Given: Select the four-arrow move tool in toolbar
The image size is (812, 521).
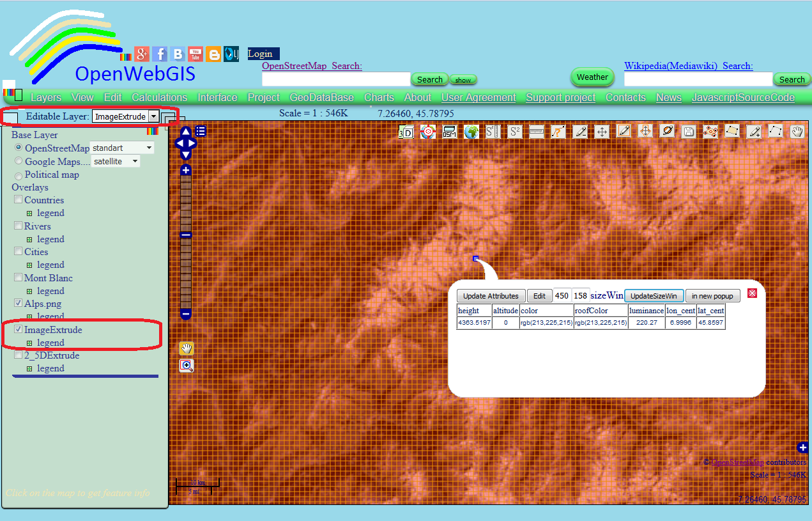Looking at the screenshot, I should pos(602,132).
